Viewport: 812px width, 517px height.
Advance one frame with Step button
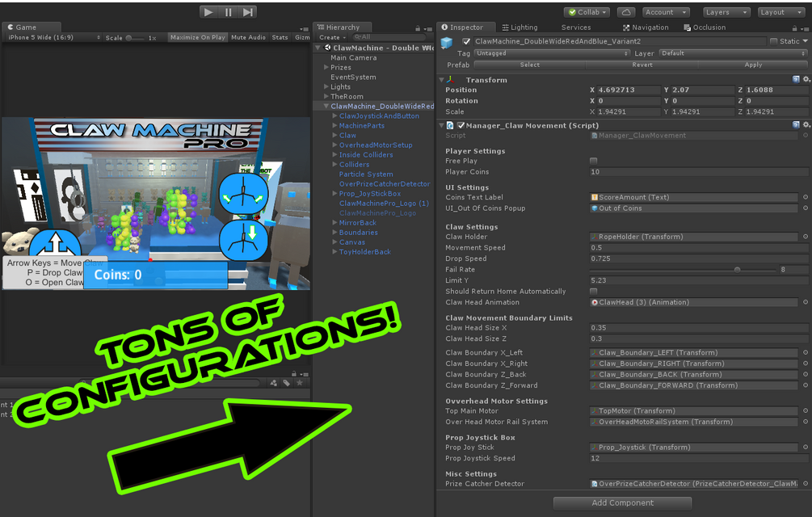(248, 12)
